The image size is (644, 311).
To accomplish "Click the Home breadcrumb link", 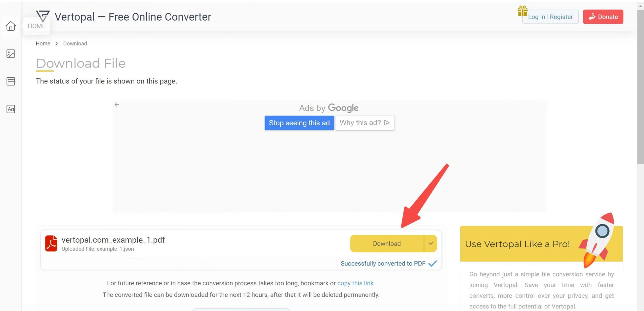I will (43, 43).
